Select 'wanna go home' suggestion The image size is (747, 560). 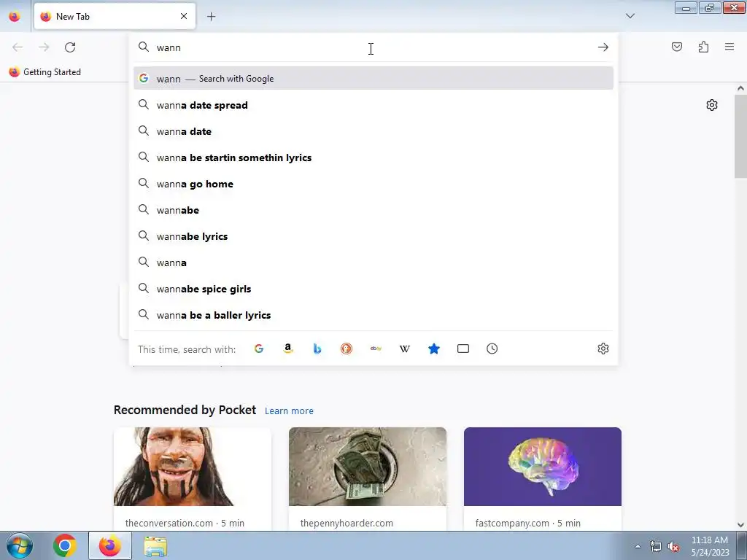point(373,184)
